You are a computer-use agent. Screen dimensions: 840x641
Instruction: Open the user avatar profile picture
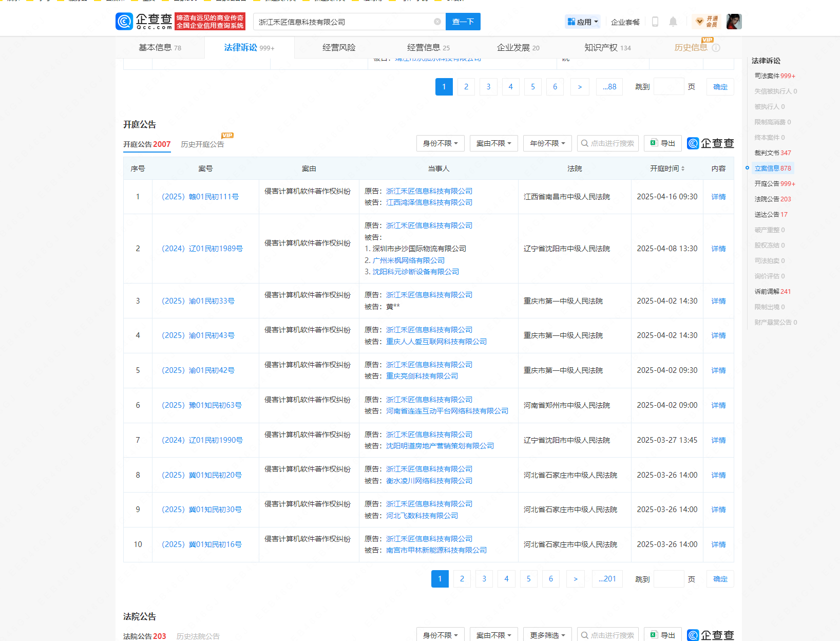[734, 22]
